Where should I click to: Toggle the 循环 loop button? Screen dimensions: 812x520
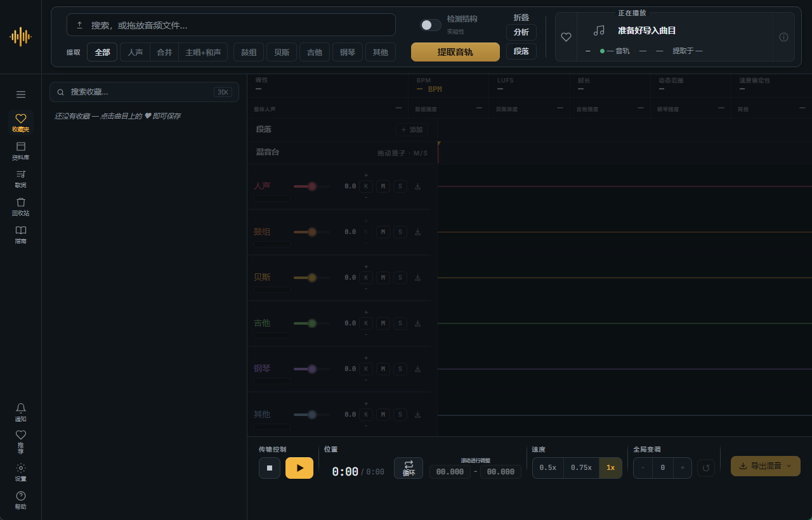[409, 468]
